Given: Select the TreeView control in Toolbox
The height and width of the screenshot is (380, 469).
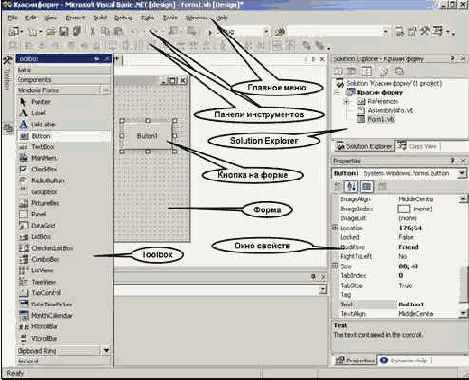Looking at the screenshot, I should [64, 282].
